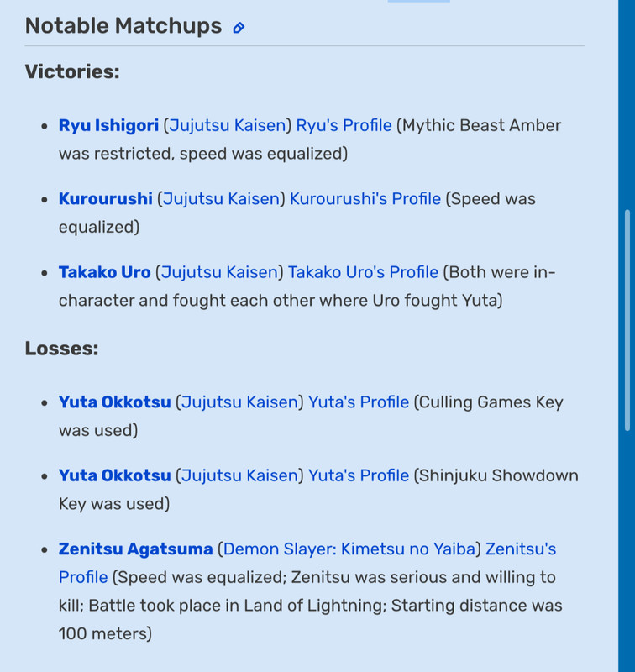Open Ryu's Profile link
635x672 pixels.
344,125
